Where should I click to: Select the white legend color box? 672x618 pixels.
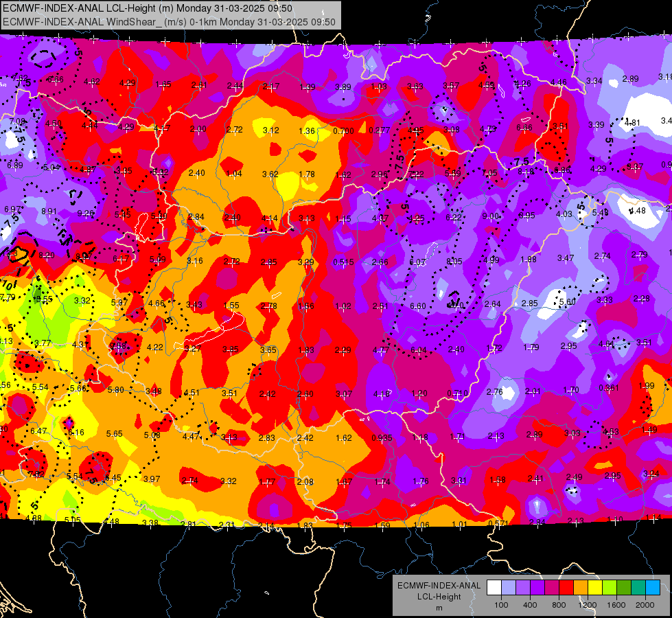point(494,588)
